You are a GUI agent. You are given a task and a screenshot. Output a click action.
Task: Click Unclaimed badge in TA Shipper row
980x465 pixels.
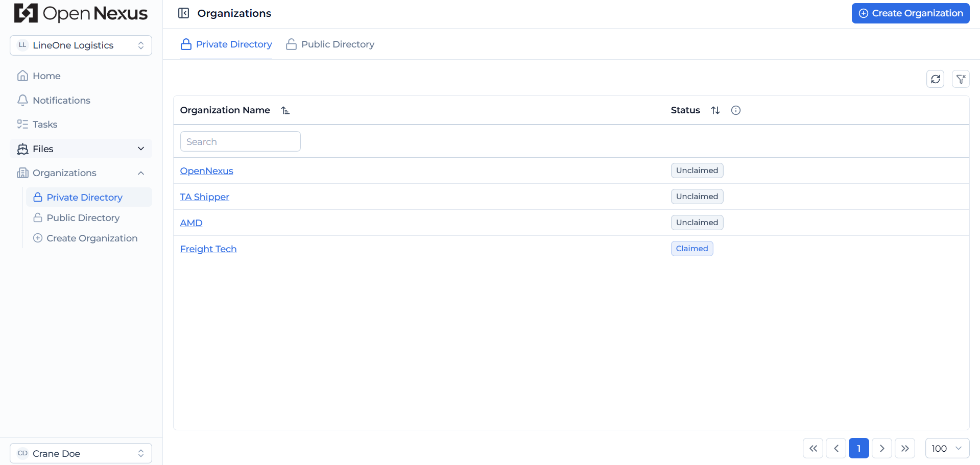click(x=697, y=197)
